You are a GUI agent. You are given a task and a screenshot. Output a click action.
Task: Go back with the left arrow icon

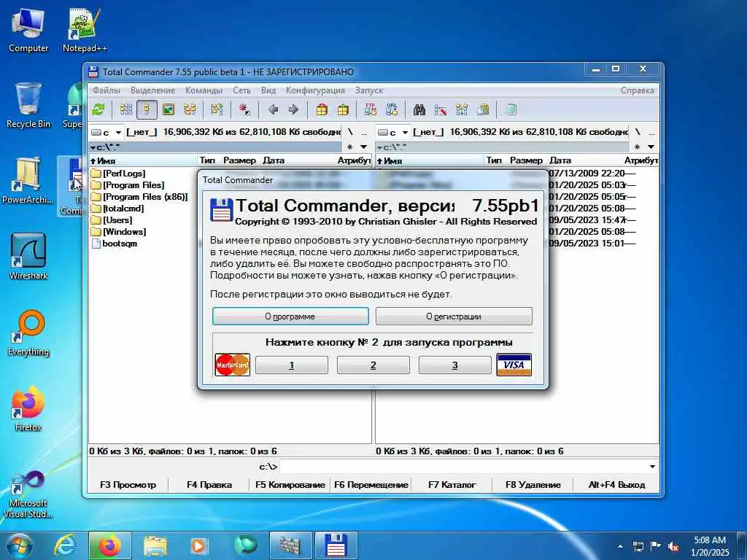pyautogui.click(x=273, y=110)
